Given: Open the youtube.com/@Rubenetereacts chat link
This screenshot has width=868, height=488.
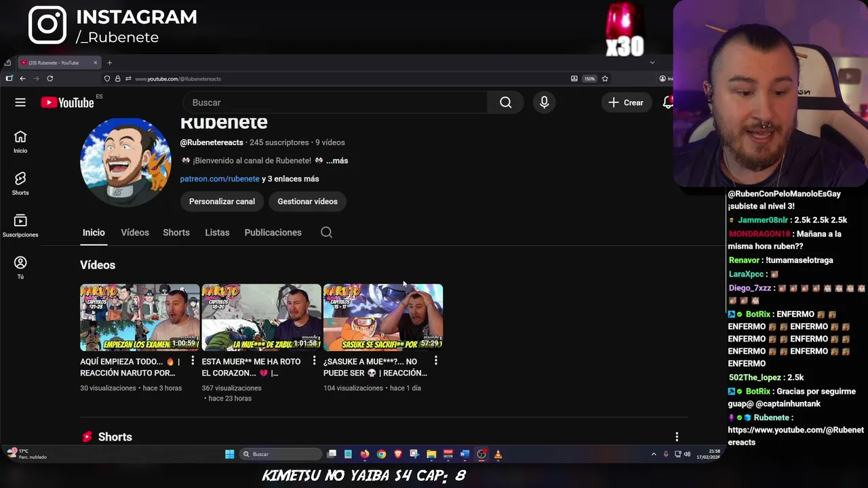Looking at the screenshot, I should pyautogui.click(x=795, y=436).
